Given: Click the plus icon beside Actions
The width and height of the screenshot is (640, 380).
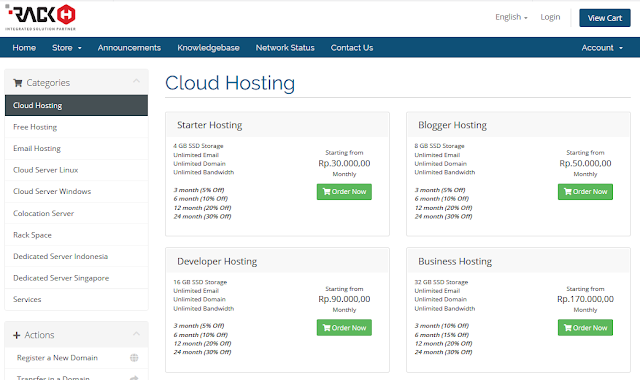Looking at the screenshot, I should click(x=16, y=335).
